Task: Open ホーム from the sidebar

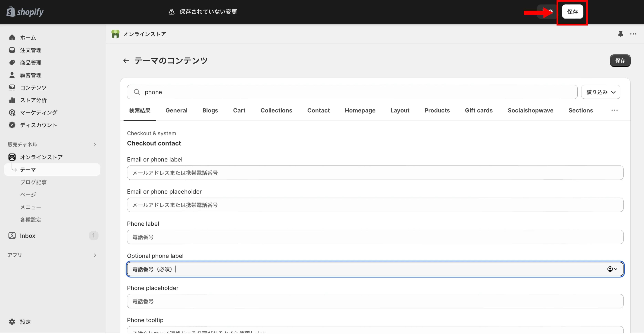Action: pyautogui.click(x=28, y=38)
